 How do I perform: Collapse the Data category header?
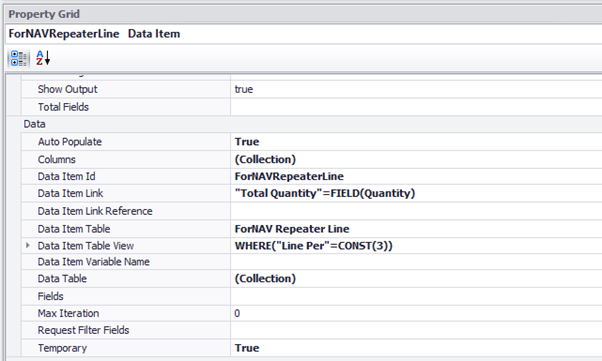pyautogui.click(x=35, y=124)
